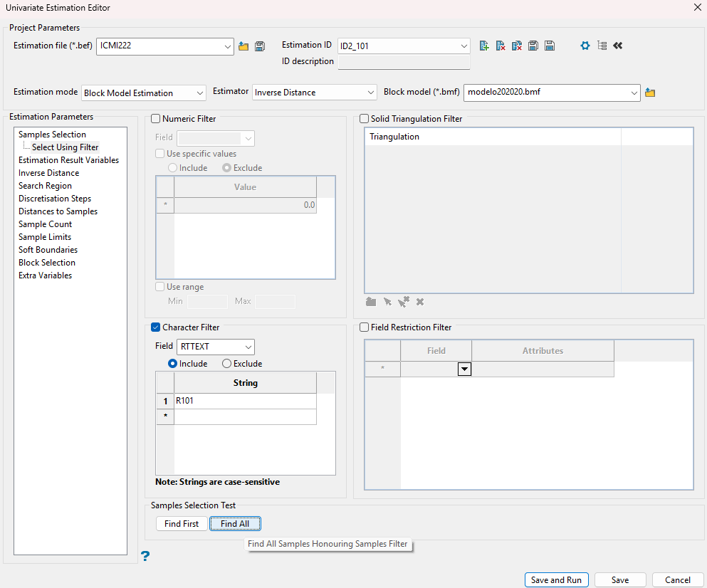
Task: Select Exclude under Character Filter
Action: (227, 364)
